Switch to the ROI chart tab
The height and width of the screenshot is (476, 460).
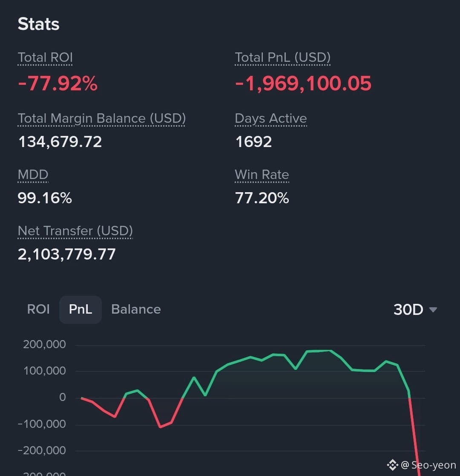point(38,309)
